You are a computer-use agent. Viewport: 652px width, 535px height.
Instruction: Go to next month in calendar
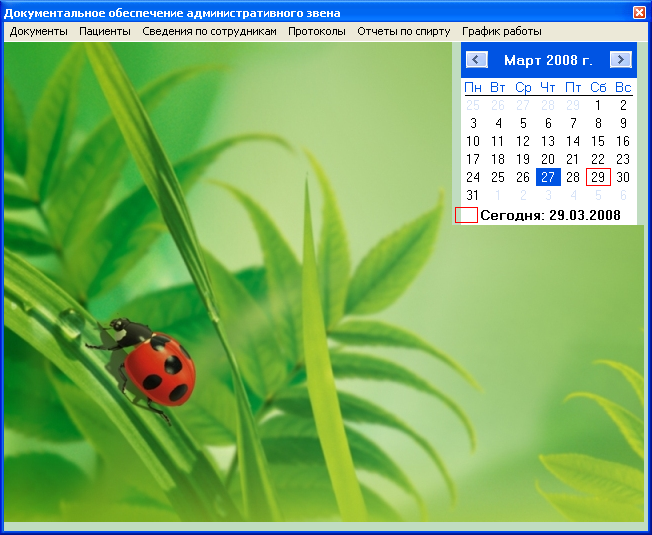coord(620,59)
